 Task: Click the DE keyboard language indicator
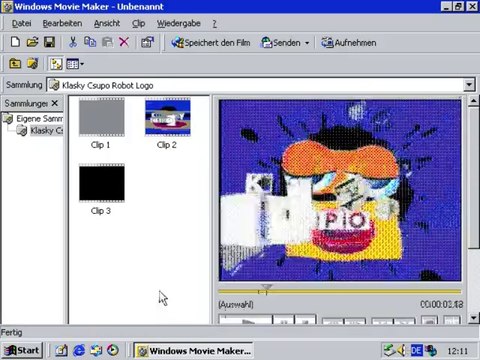click(x=416, y=351)
